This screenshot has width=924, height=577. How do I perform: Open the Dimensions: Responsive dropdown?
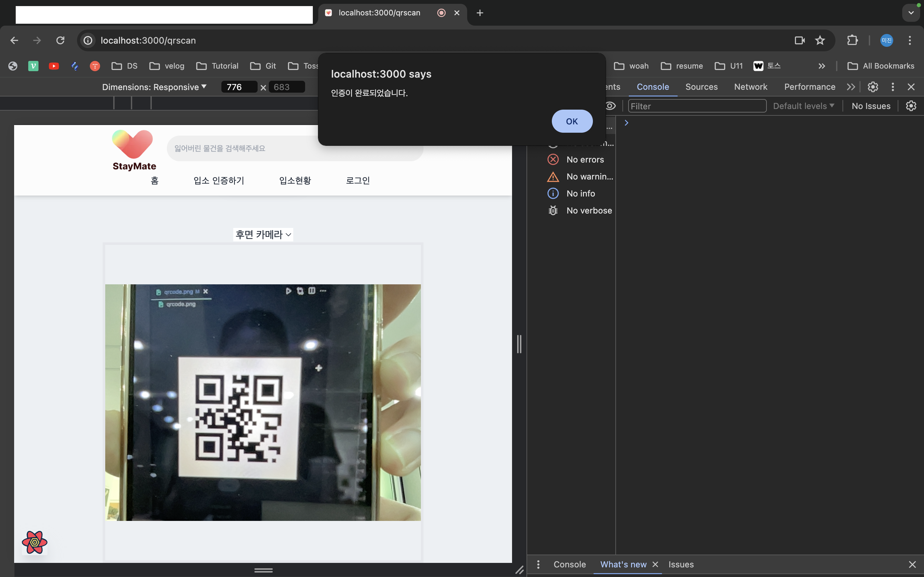[x=154, y=87]
